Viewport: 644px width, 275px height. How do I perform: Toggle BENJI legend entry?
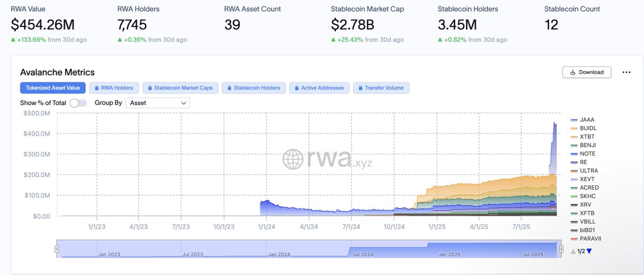583,145
